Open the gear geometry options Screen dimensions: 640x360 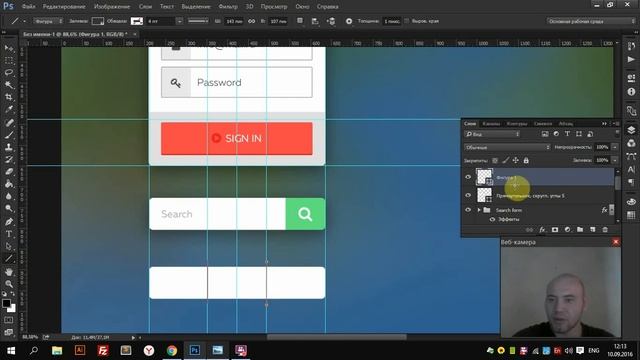[x=349, y=21]
